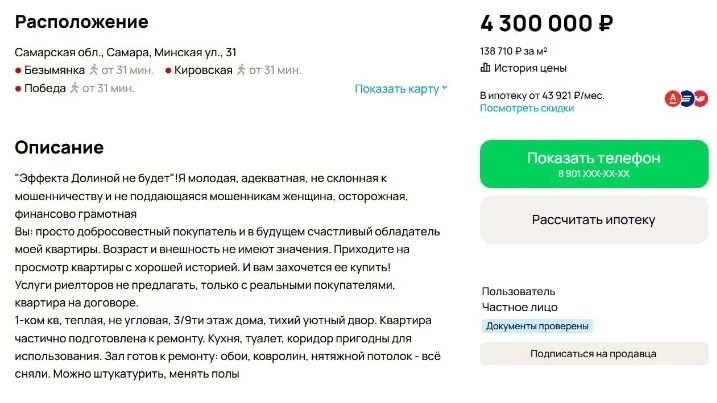Viewport: 717px width, 403px height.
Task: Click the green Показать телефон button
Action: coord(594,164)
